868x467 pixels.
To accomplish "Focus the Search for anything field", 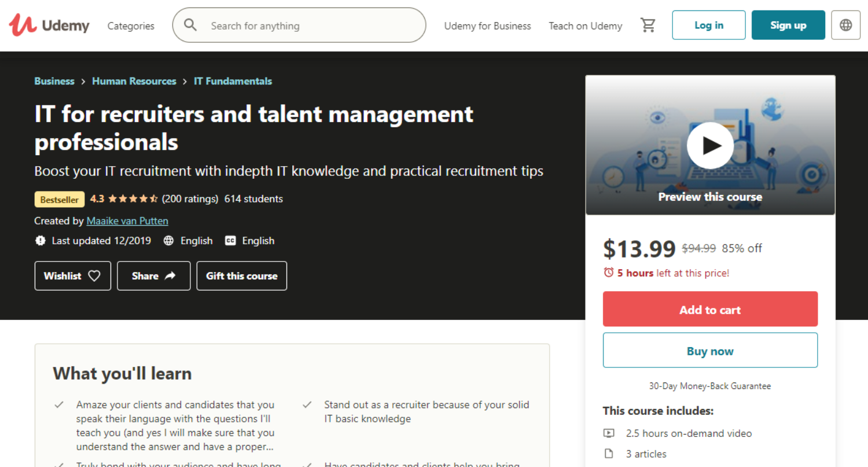I will click(312, 26).
